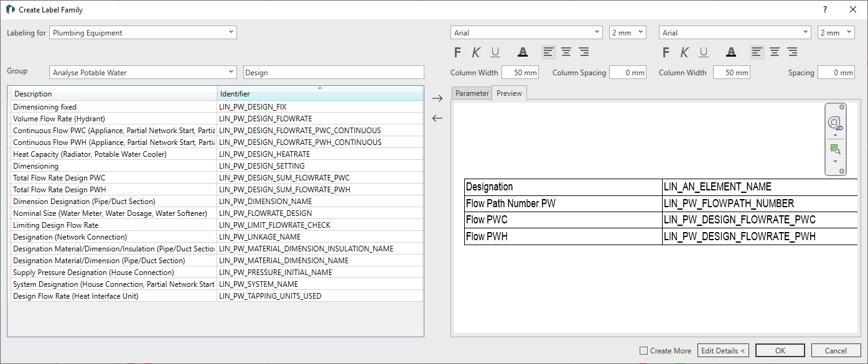The width and height of the screenshot is (868, 364).
Task: Expand the Analyse Potable Water group dropdown
Action: 143,73
